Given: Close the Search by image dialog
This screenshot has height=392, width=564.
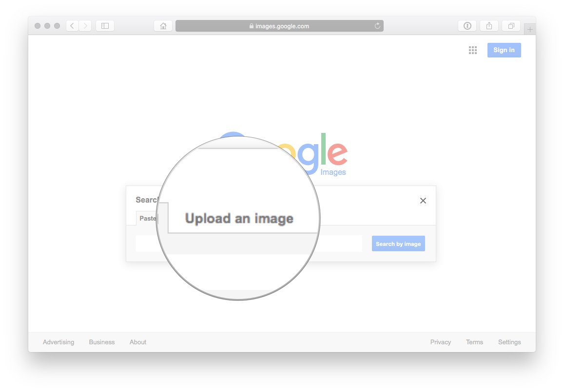Looking at the screenshot, I should point(423,201).
